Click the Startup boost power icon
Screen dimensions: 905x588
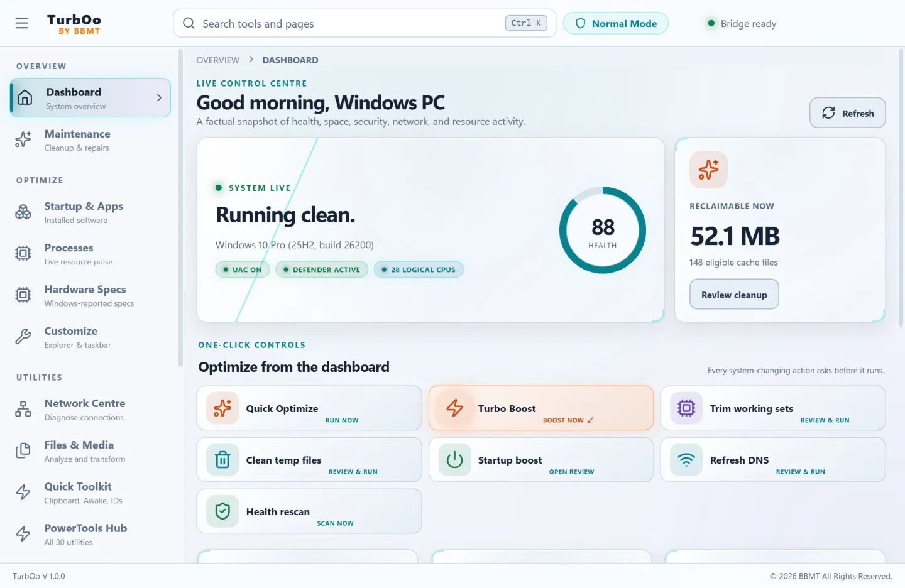coord(454,460)
